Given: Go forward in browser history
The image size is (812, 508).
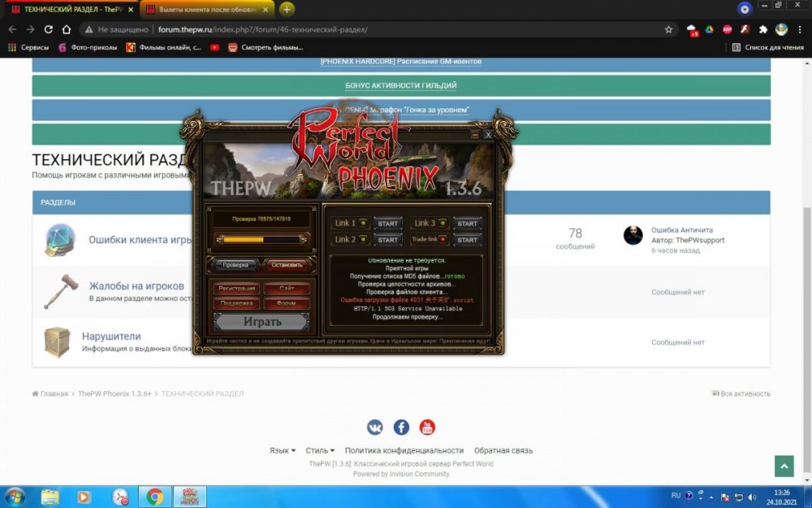Looking at the screenshot, I should click(31, 29).
